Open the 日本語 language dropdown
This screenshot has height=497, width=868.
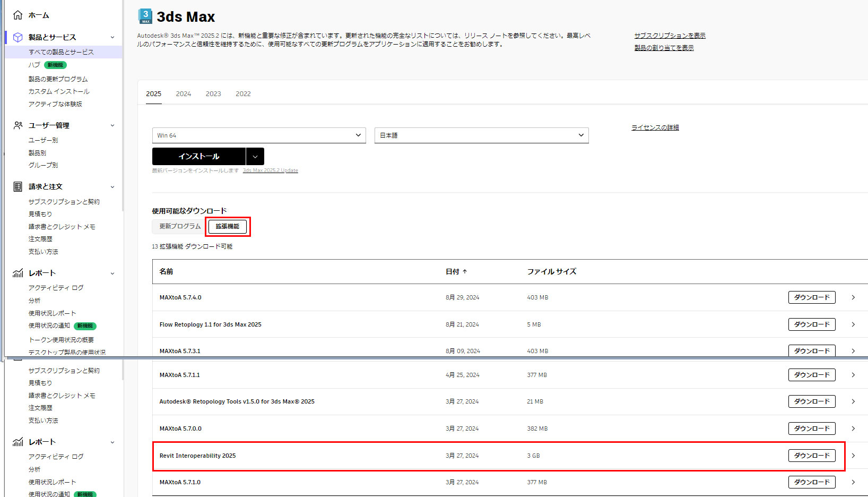pos(482,135)
